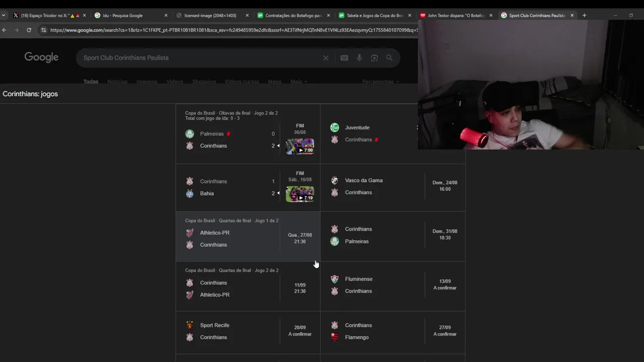This screenshot has width=644, height=362.
Task: Open search by image camera icon
Action: click(374, 58)
